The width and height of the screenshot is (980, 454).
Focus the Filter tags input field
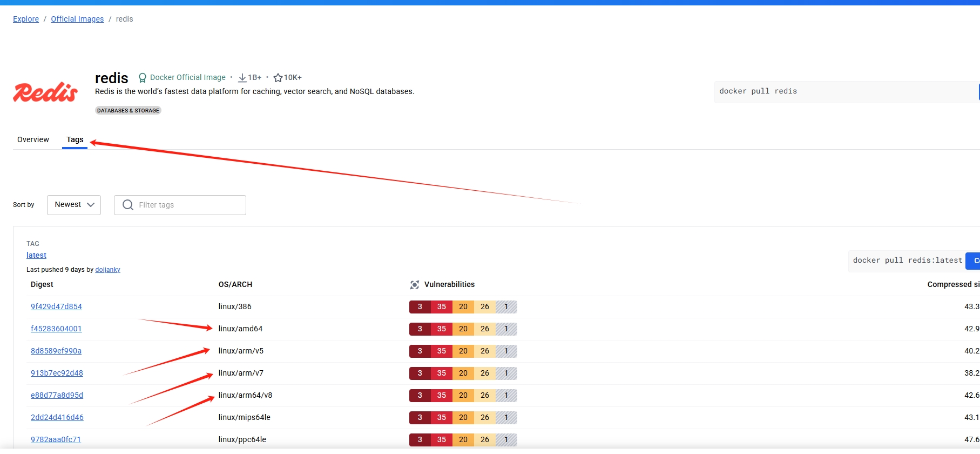click(x=180, y=205)
